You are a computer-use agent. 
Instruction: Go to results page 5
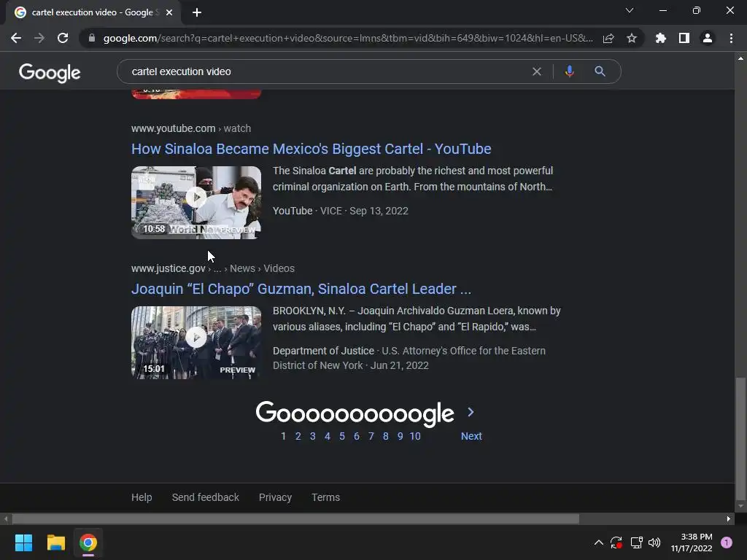[x=342, y=436]
